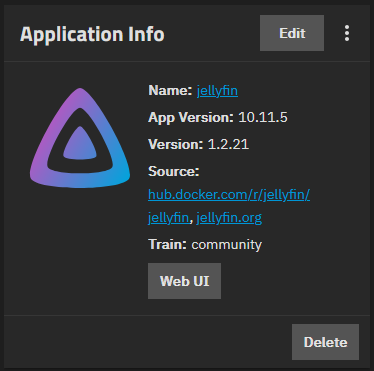Click the Edit button
The height and width of the screenshot is (371, 374).
click(x=292, y=33)
